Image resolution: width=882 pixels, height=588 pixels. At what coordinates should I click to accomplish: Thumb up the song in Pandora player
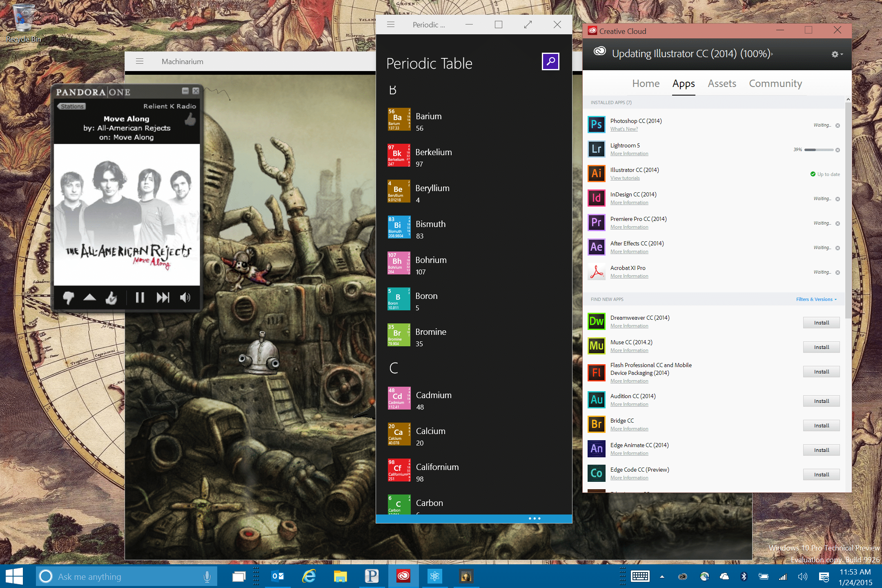[111, 298]
